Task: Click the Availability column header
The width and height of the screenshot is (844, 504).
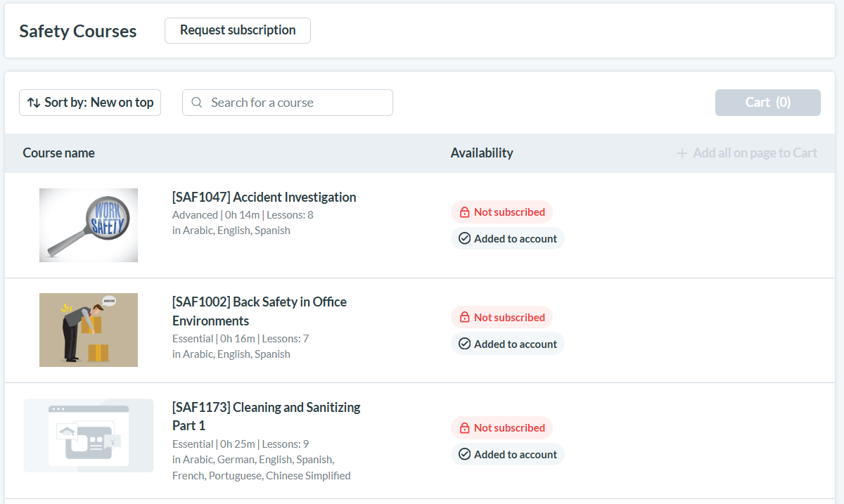Action: pos(482,153)
